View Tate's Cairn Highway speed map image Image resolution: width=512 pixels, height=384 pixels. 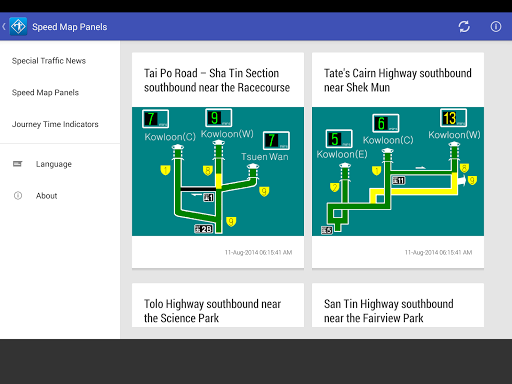(398, 171)
